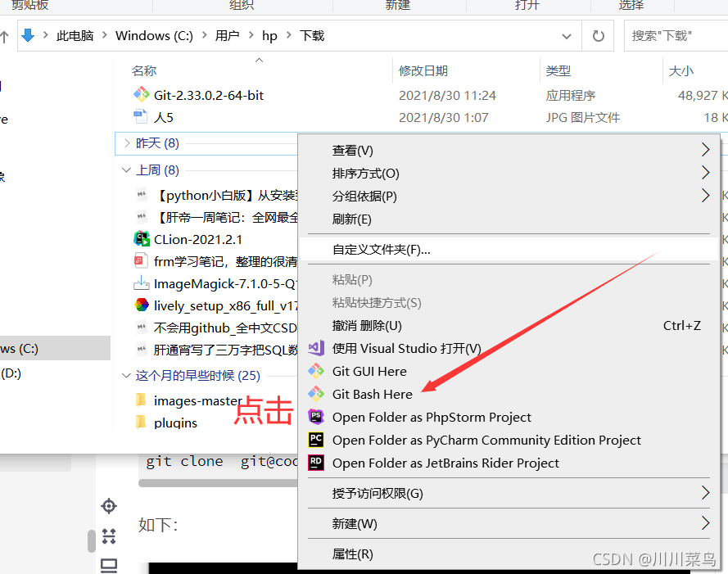This screenshot has height=574, width=728.
Task: Click the JetBrains Rider icon
Action: 316,463
